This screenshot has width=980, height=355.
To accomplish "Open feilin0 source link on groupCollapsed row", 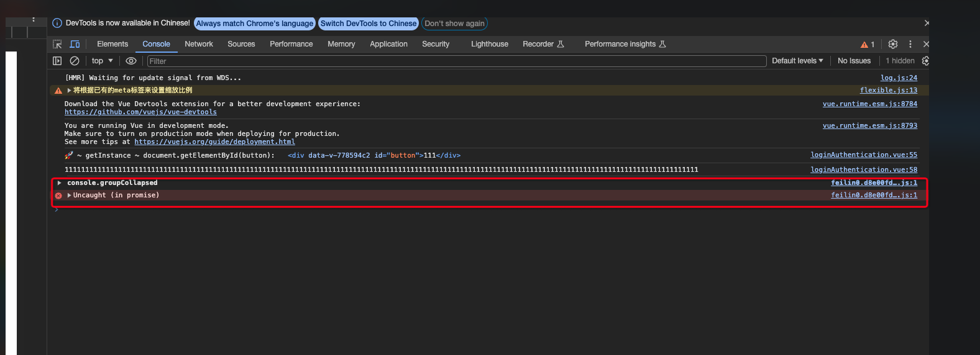I will (874, 182).
